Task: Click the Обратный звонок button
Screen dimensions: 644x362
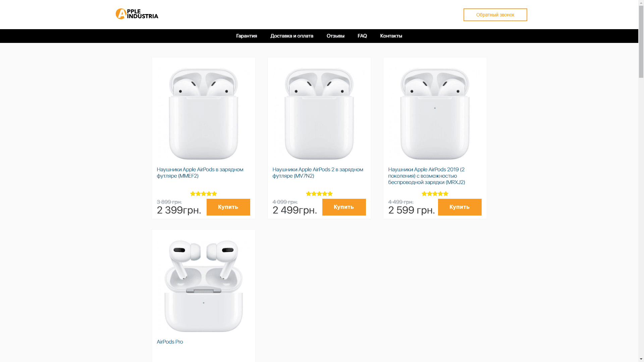Action: (x=495, y=15)
